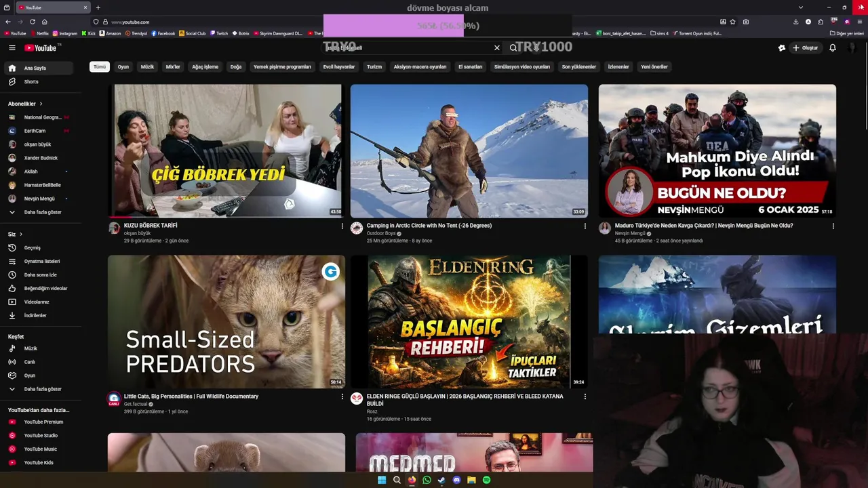The image size is (868, 488).
Task: Open the YouTube guide hamburger menu
Action: 12,48
